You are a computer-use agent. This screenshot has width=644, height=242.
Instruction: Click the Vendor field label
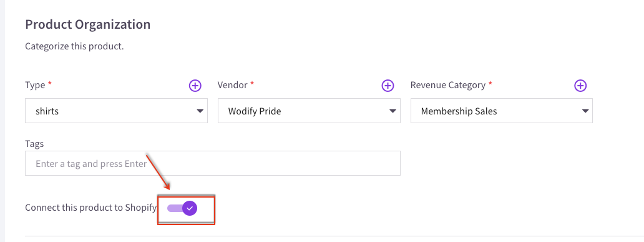click(233, 85)
